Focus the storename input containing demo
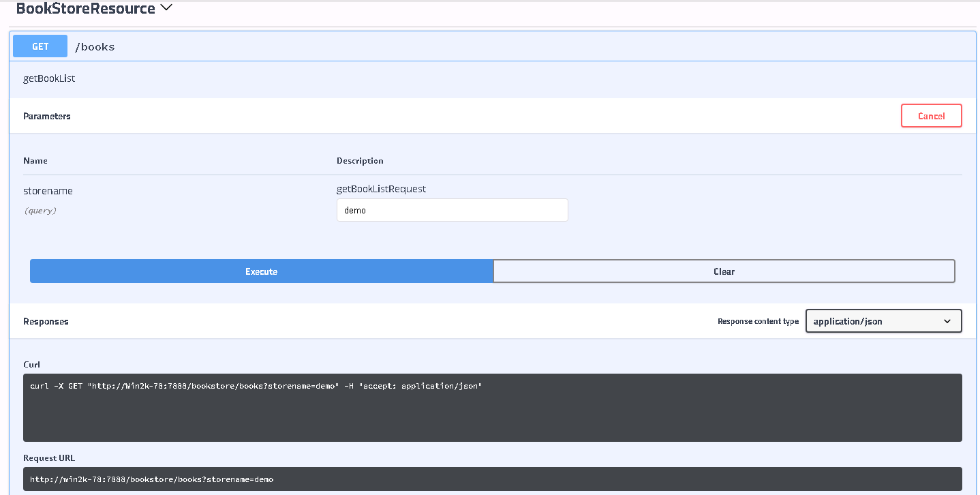 (x=452, y=210)
